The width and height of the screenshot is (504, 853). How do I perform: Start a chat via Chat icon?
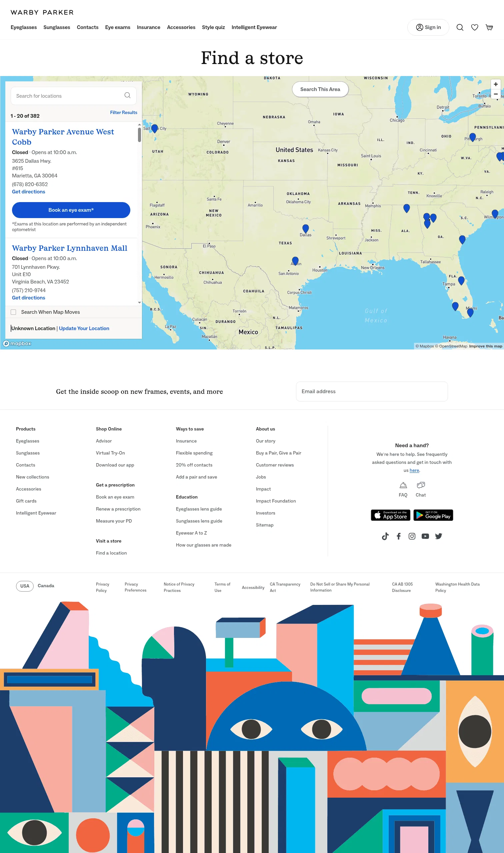[421, 485]
